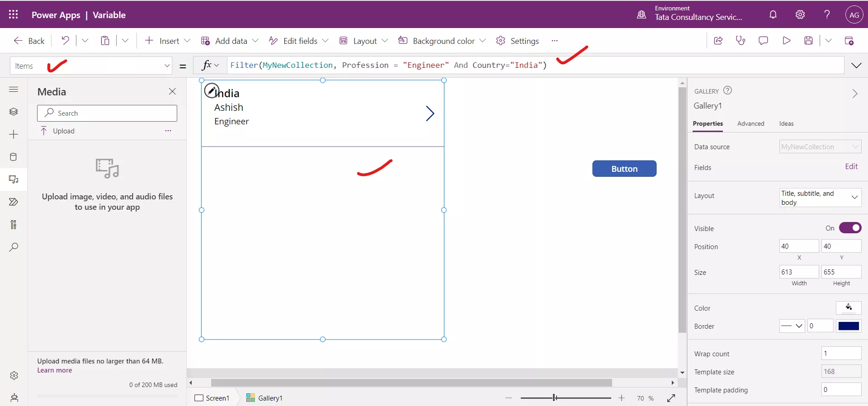Open the Power Automate pane icon

point(14,202)
